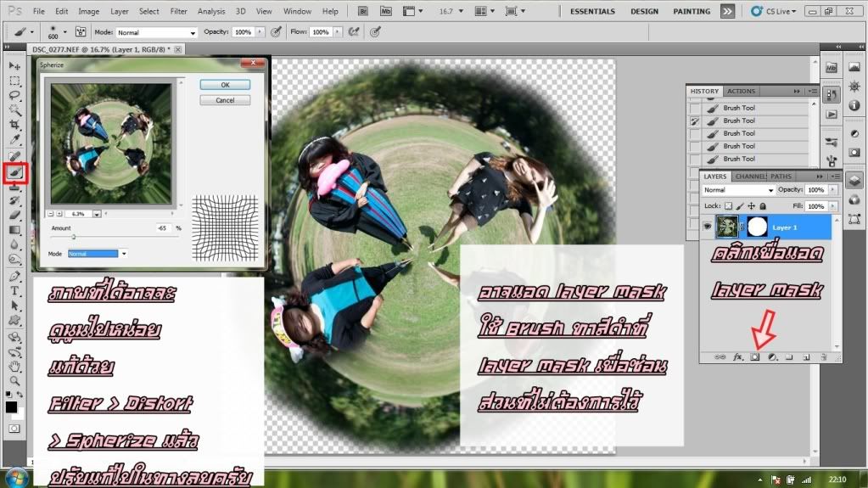Select the Move tool
Image resolution: width=868 pixels, height=488 pixels.
pyautogui.click(x=14, y=66)
